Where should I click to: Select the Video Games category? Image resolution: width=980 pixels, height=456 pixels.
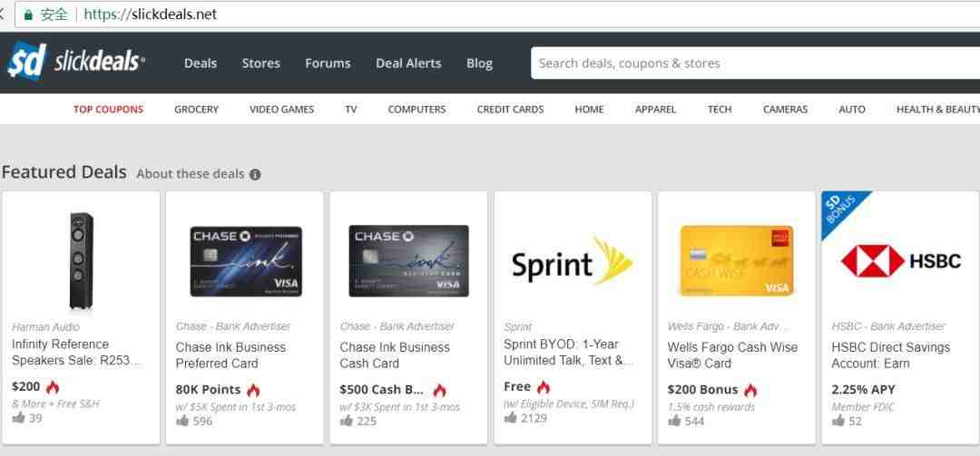tap(282, 110)
